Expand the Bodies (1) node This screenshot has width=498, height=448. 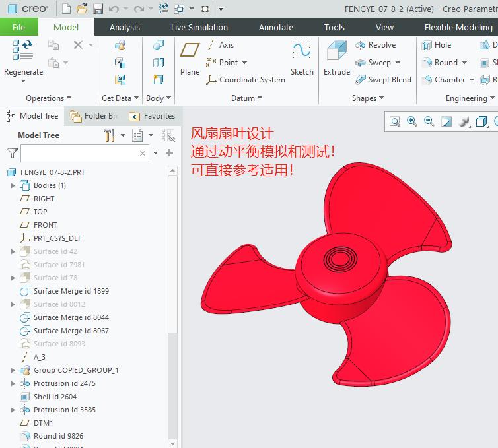13,185
